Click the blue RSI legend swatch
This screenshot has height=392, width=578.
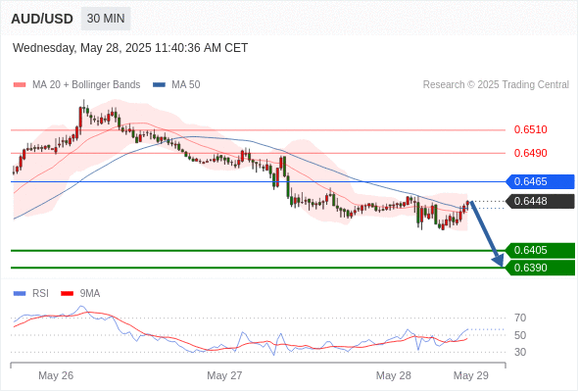20,294
